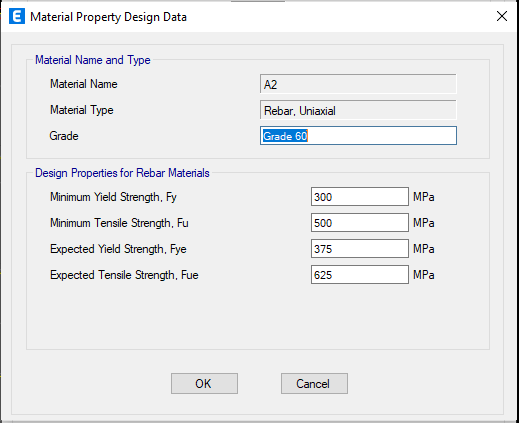519x423 pixels.
Task: Click the Grade label
Action: [64, 136]
